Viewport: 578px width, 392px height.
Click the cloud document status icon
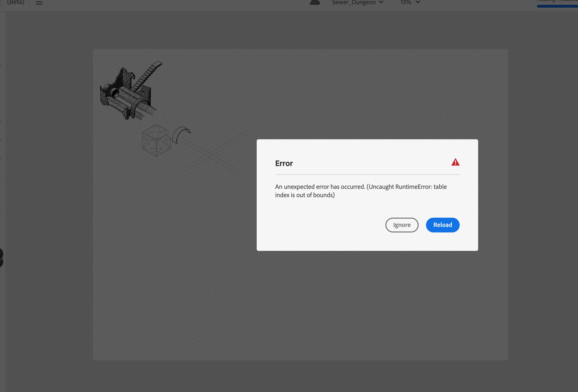315,3
